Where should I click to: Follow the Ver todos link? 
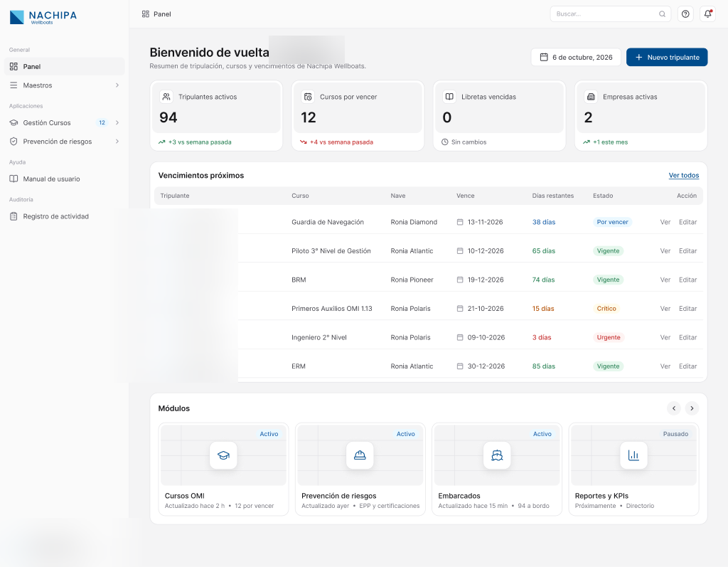tap(683, 175)
